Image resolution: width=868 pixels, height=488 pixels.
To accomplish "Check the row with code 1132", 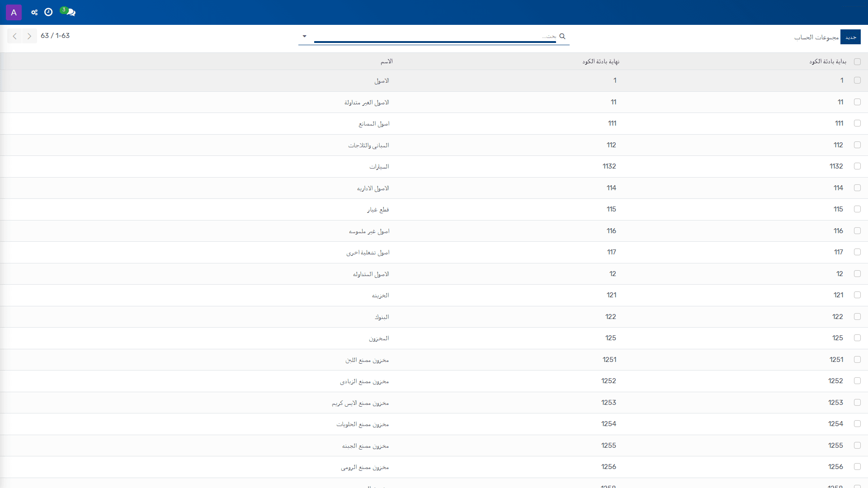I will click(857, 166).
